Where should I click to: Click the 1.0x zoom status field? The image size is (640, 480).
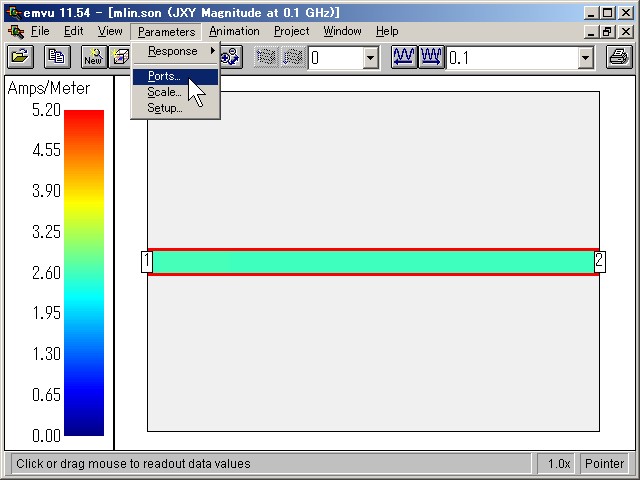click(556, 464)
